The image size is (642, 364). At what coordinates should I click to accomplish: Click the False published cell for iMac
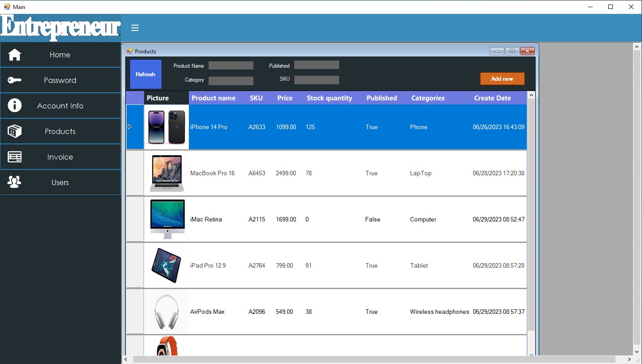click(x=386, y=219)
